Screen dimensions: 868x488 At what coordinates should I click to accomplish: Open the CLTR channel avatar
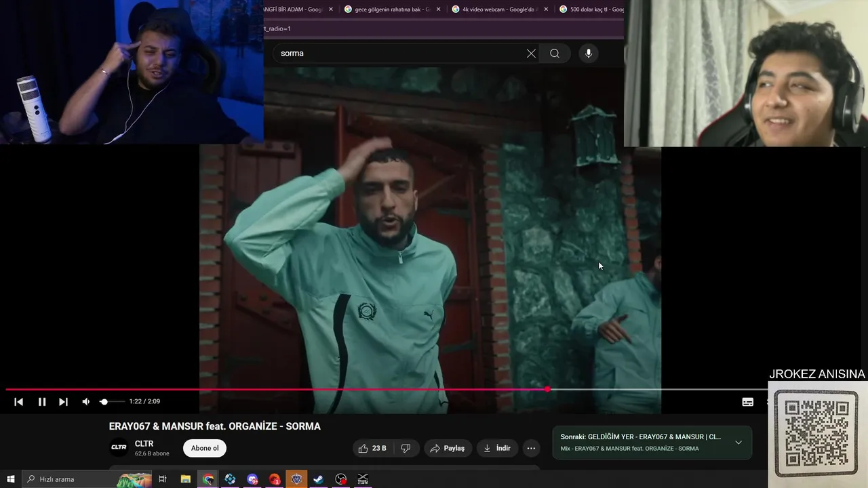(x=119, y=447)
